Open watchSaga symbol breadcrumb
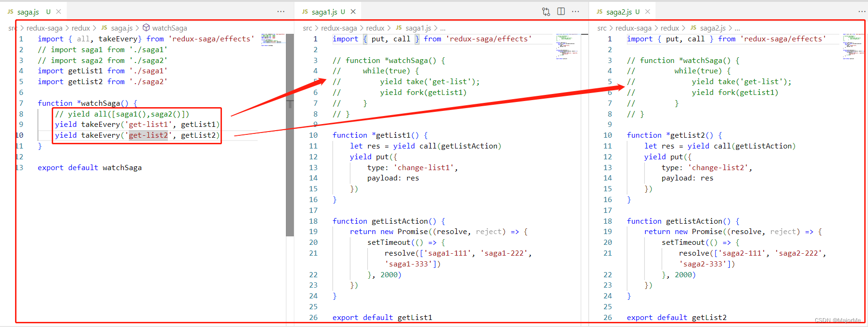 170,28
